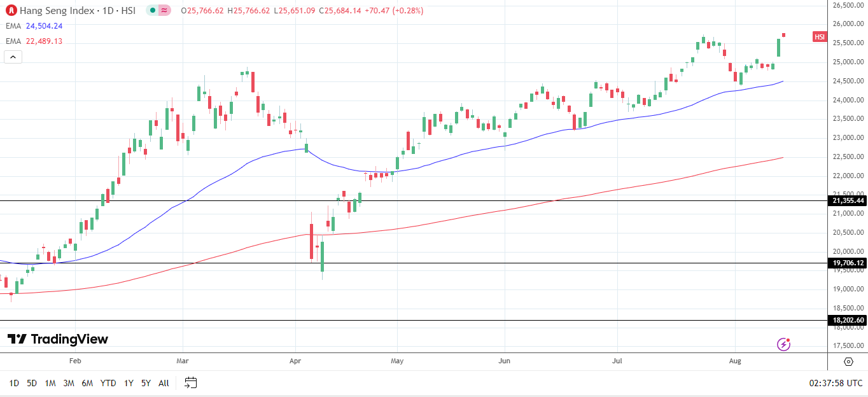868x397 pixels.
Task: Click the purple lightning spark icon on the chart
Action: click(783, 344)
